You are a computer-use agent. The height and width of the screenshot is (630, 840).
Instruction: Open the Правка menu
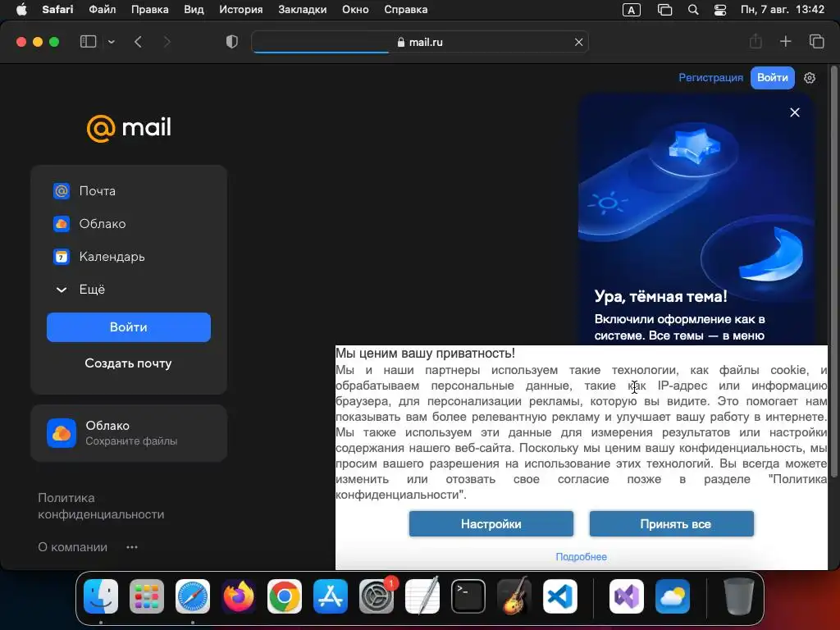click(149, 10)
